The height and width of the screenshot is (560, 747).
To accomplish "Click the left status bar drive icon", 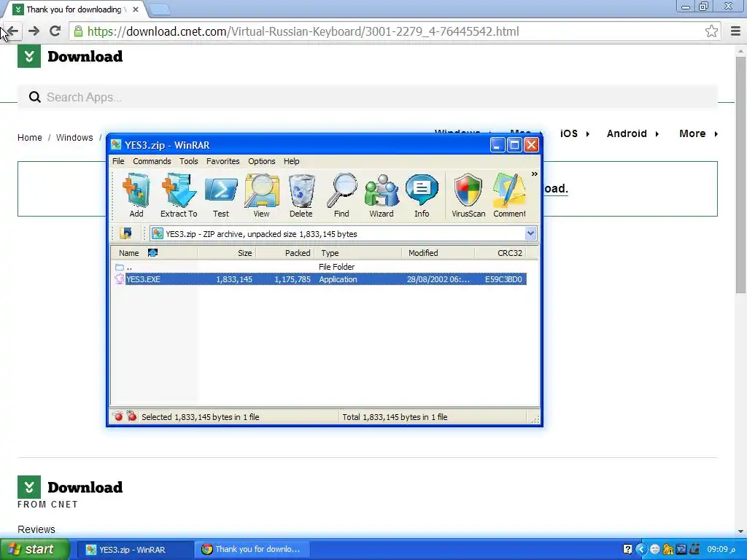I will (118, 416).
